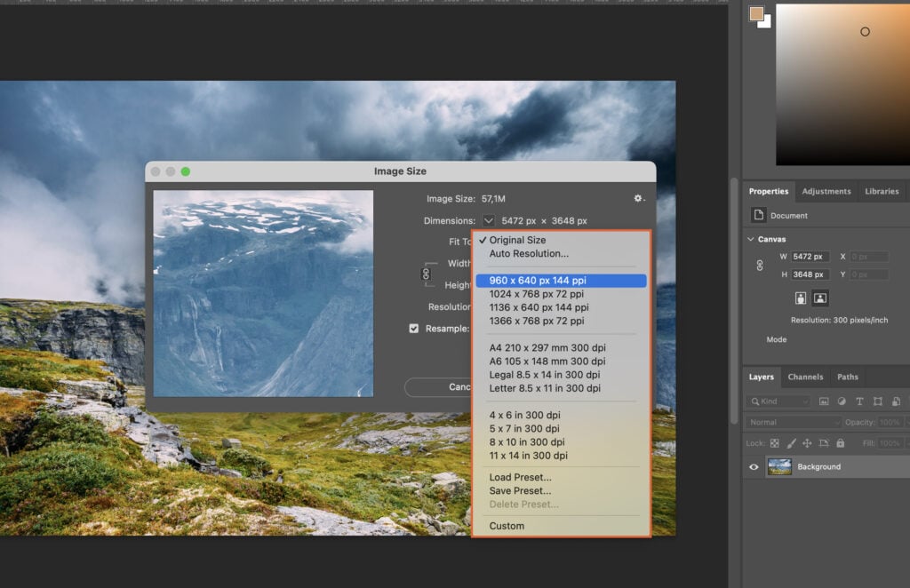910x588 pixels.
Task: Select portrait orientation in Canvas properties
Action: 801,298
